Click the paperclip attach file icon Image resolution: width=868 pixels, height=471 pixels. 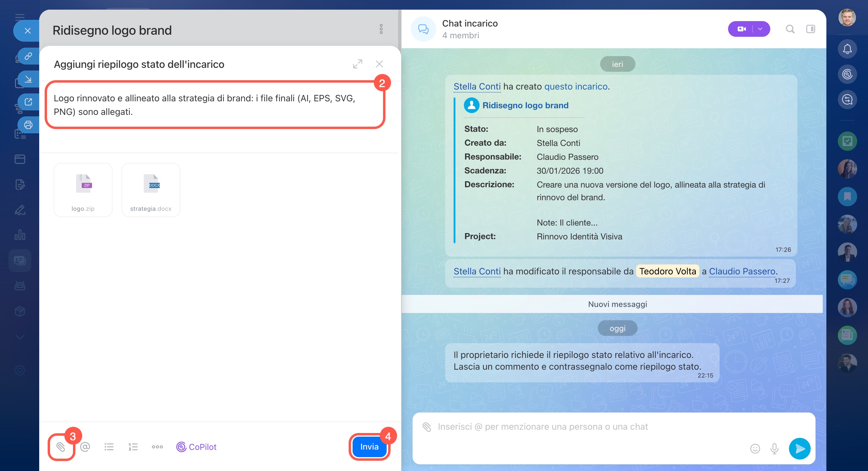(61, 447)
